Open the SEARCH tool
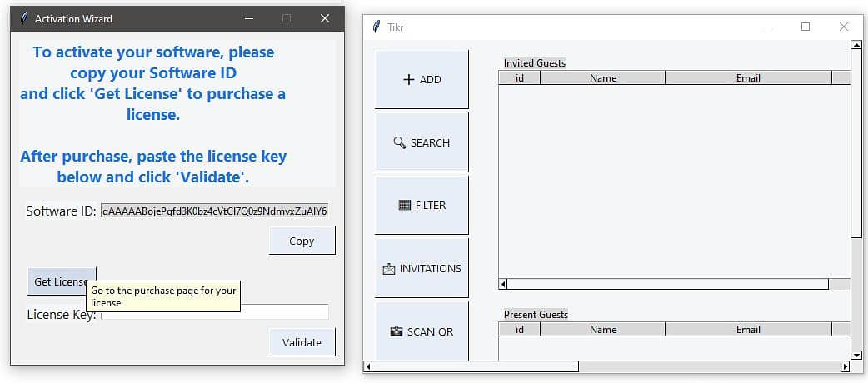Screen dimensions: 868x383 pos(422,142)
